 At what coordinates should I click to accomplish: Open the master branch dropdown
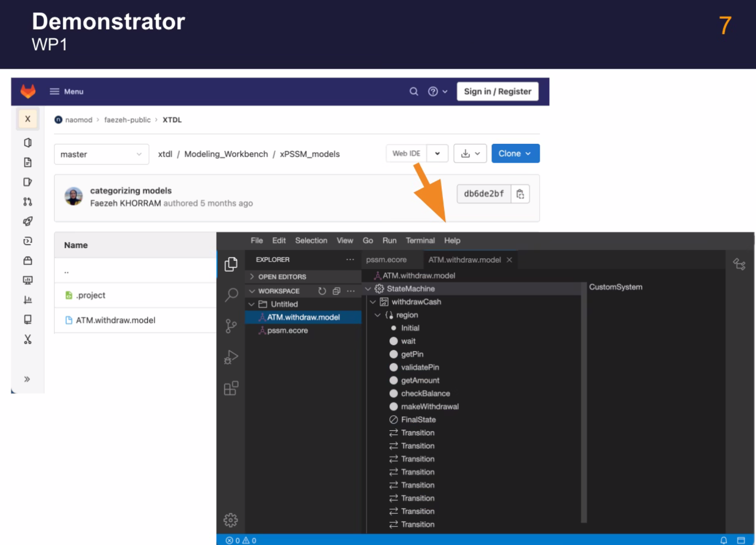(x=101, y=154)
